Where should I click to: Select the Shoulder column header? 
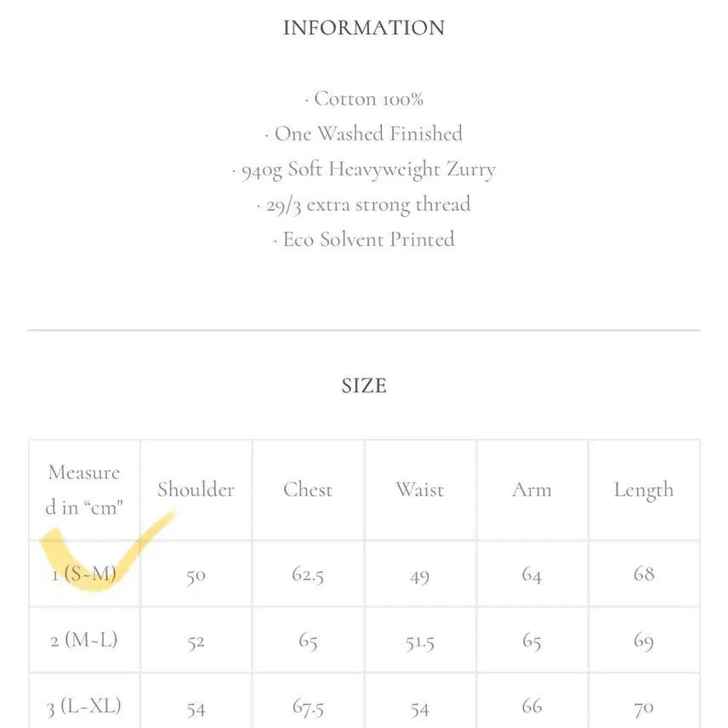click(196, 490)
